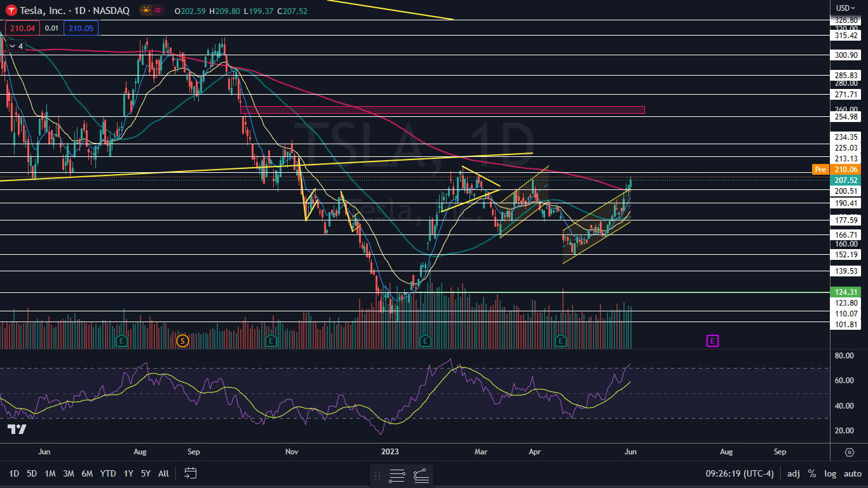Switch to the YTD time range
868x488 pixels.
(x=108, y=473)
